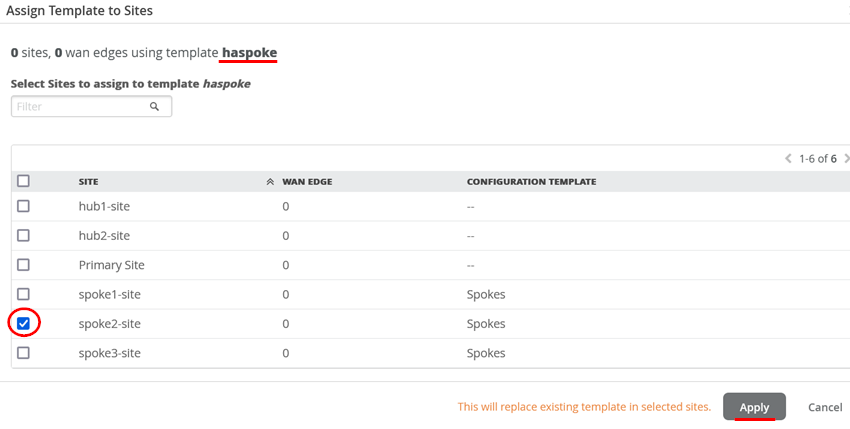
Task: Select the spoke2-site row name
Action: pyautogui.click(x=109, y=324)
